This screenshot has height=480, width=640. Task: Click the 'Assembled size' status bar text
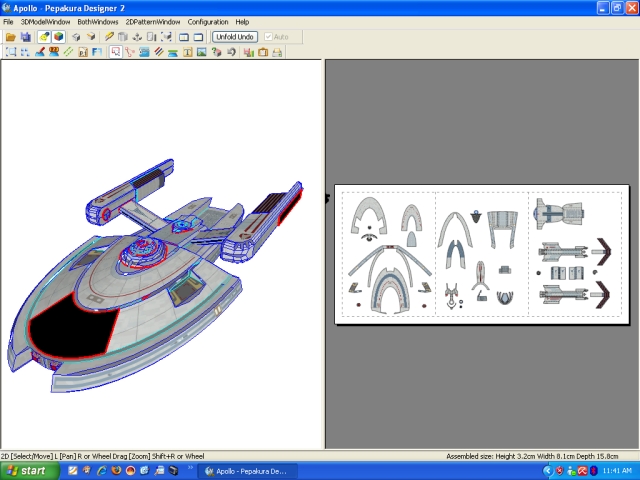(x=532, y=456)
